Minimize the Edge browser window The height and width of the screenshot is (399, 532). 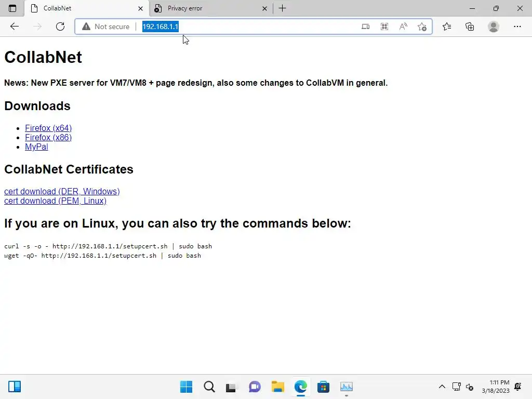click(472, 8)
